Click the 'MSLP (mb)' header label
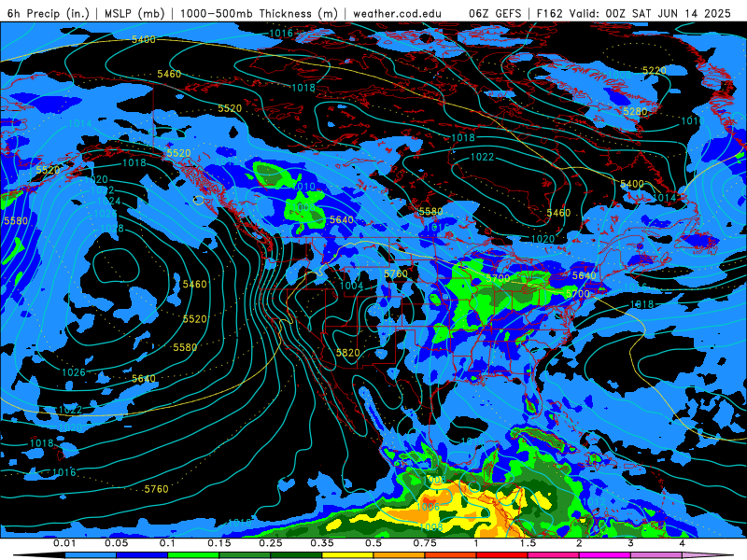 point(134,13)
